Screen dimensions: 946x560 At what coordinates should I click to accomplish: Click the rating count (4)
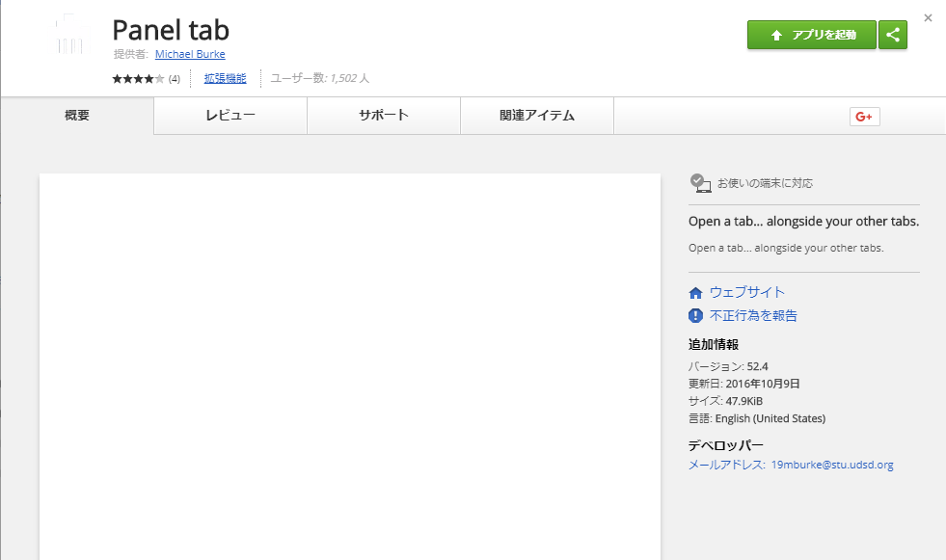pos(175,79)
